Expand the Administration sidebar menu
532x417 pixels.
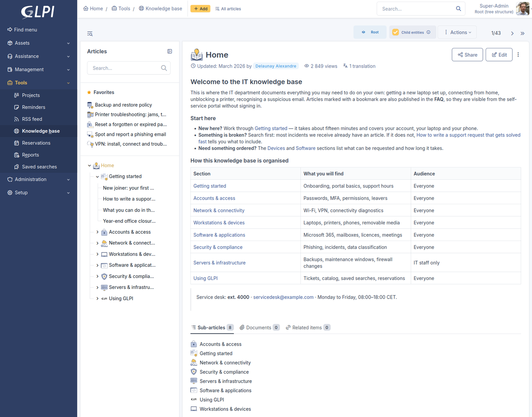point(38,179)
